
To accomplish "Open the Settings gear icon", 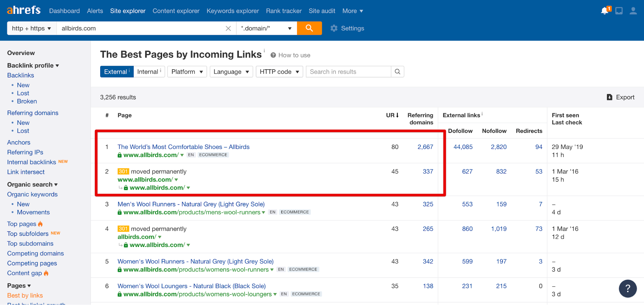I will (x=334, y=28).
